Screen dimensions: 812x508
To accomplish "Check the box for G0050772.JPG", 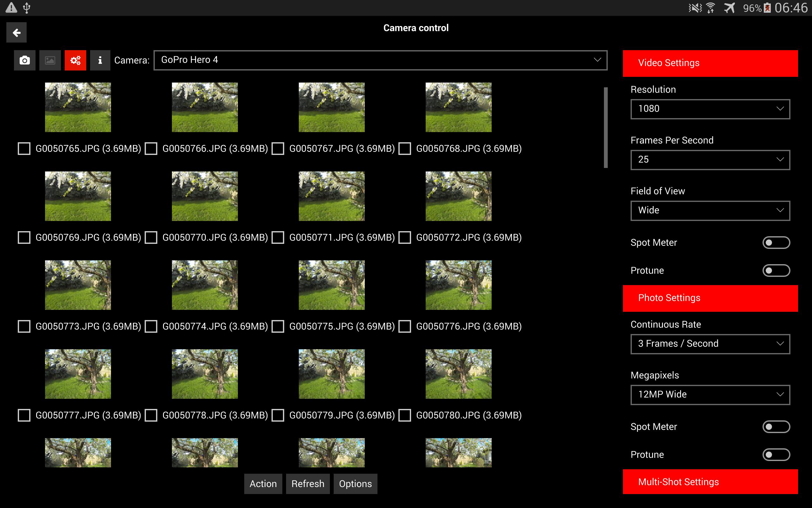I will pos(405,237).
